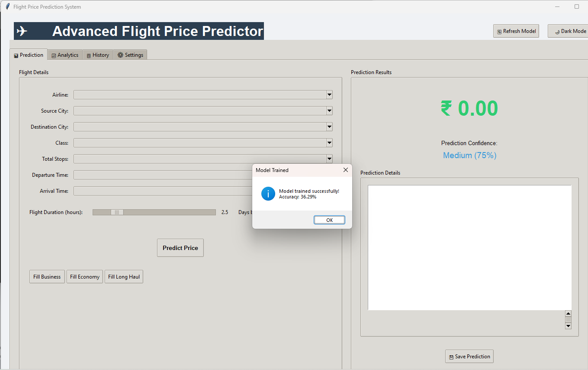Open the Class combo box
This screenshot has height=370, width=588.
coord(329,143)
